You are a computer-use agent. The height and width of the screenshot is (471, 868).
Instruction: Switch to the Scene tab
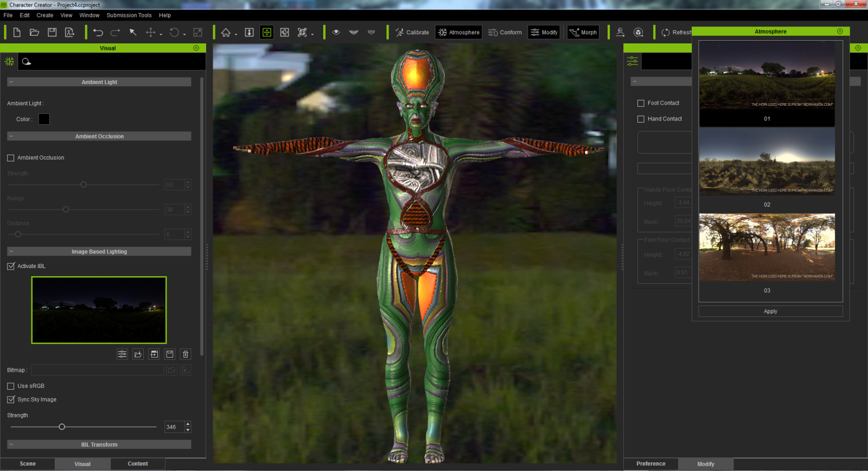click(x=28, y=464)
